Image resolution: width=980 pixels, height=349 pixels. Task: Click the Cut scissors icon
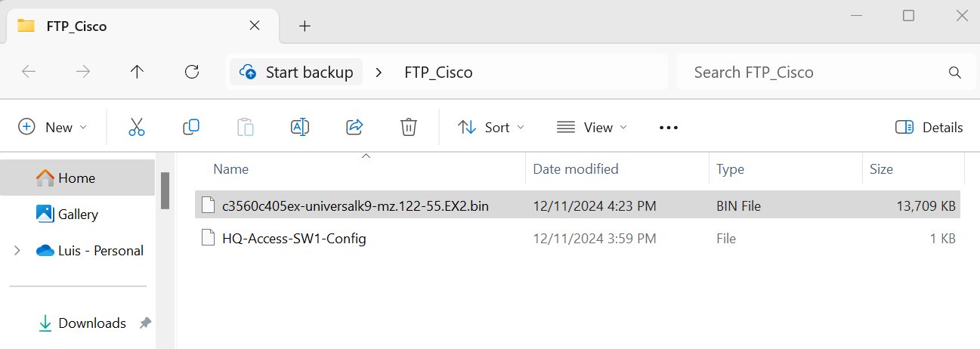click(137, 127)
